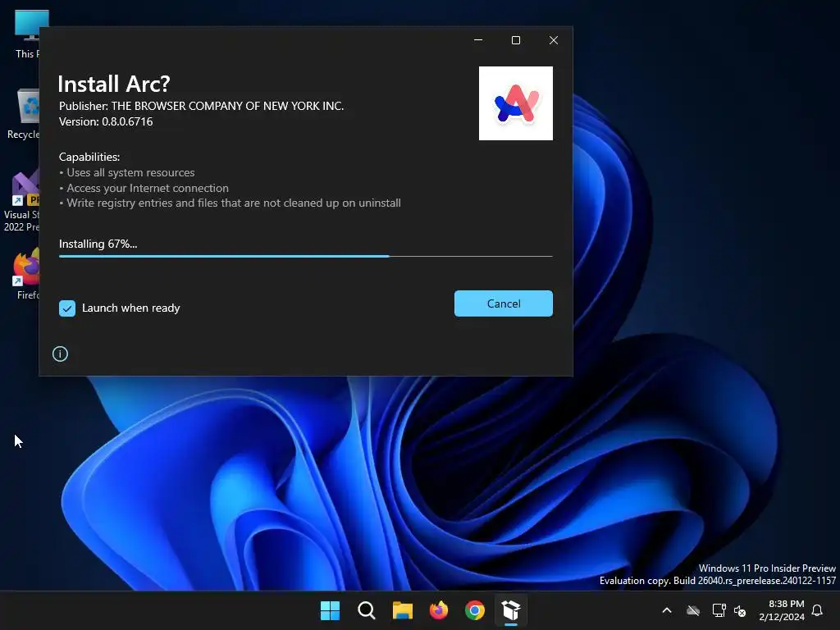Maximize the Install Arc window
The width and height of the screenshot is (840, 630).
[x=516, y=40]
